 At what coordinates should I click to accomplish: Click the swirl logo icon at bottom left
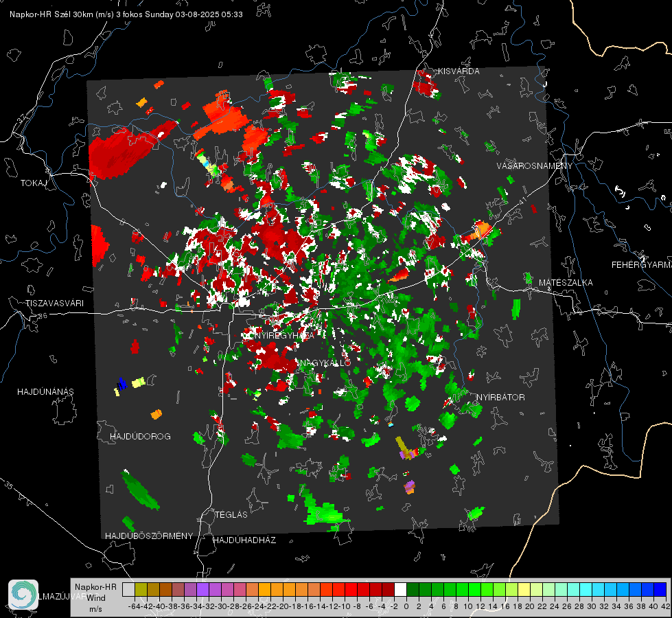(x=23, y=595)
